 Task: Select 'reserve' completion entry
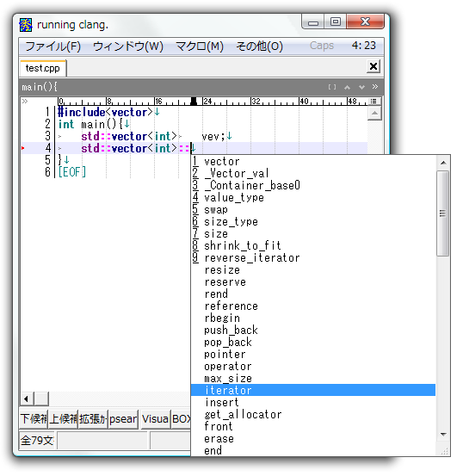click(x=313, y=282)
